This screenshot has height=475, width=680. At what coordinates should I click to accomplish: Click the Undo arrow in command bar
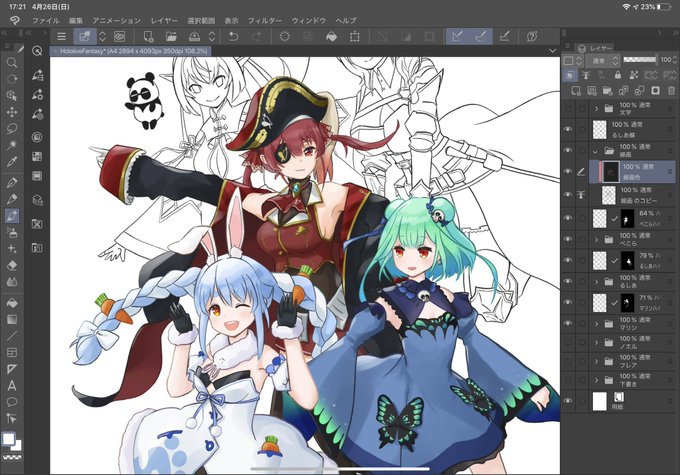tap(233, 36)
